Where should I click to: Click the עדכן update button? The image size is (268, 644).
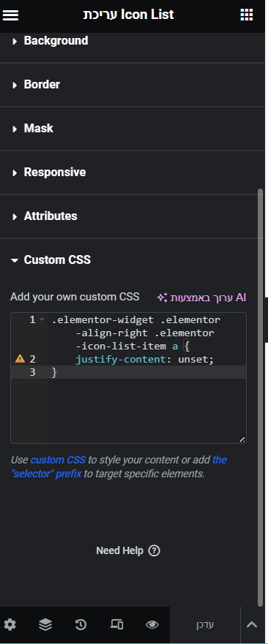[x=205, y=625]
